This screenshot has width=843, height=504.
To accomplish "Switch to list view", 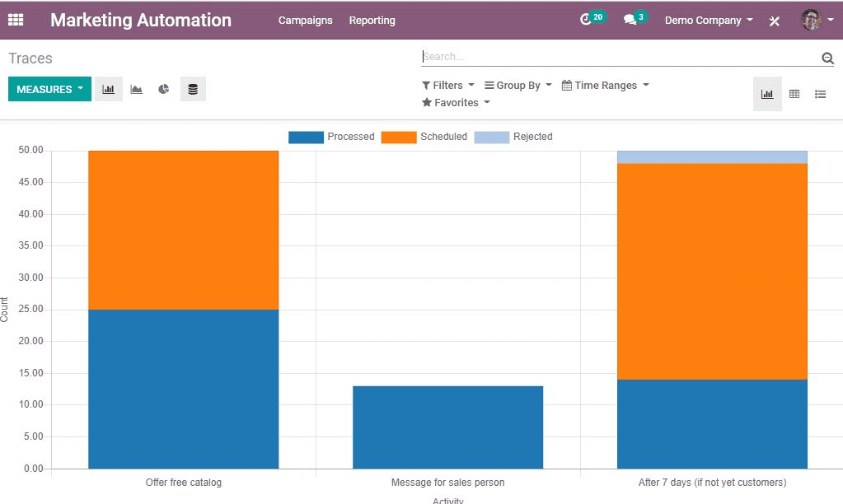I will (820, 94).
